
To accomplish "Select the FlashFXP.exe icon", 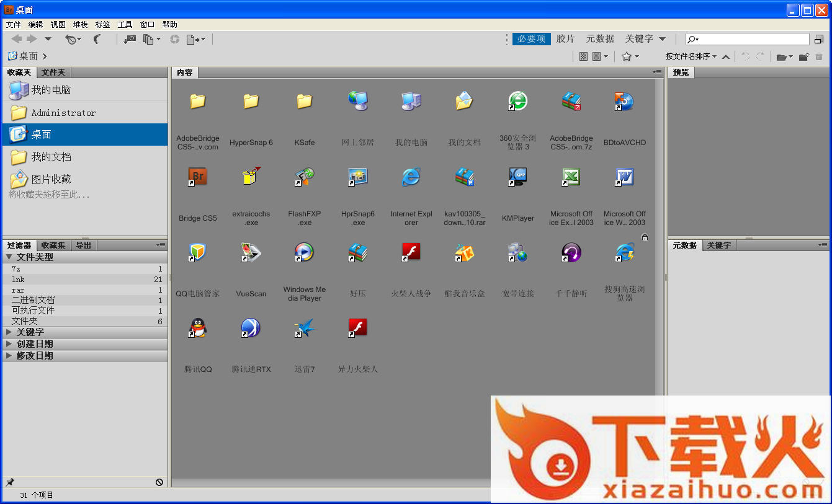I will [305, 177].
